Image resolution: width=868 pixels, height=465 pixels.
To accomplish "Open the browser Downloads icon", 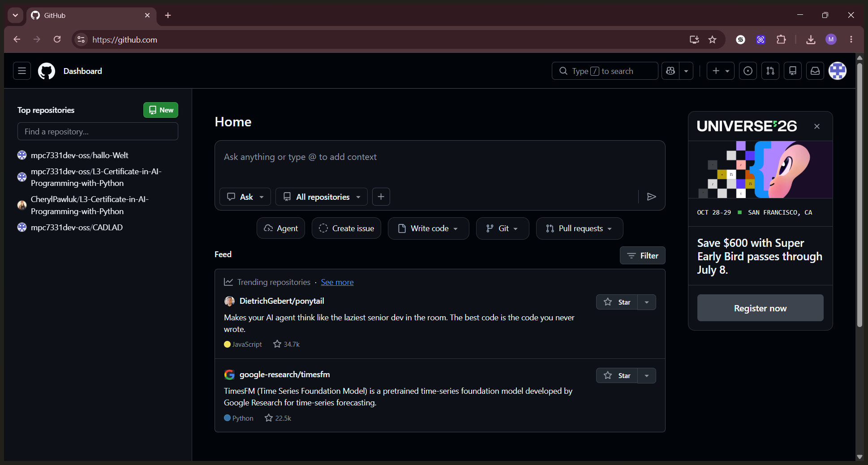I will pos(811,39).
